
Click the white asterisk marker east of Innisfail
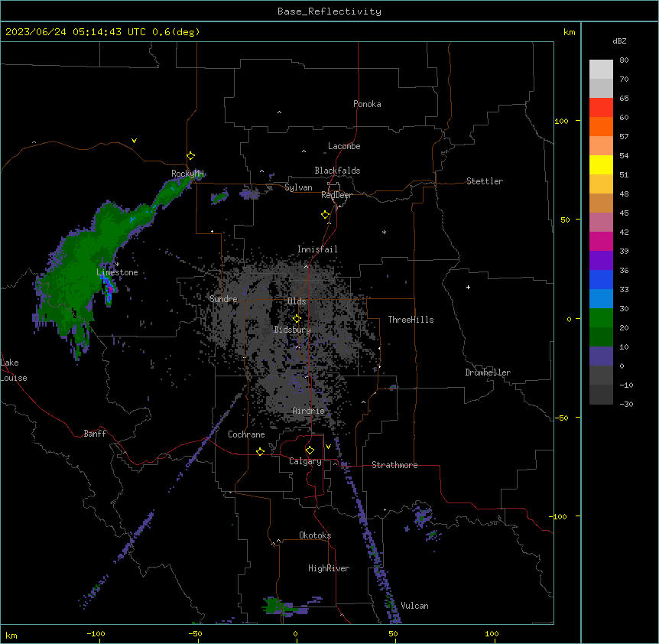[x=384, y=232]
